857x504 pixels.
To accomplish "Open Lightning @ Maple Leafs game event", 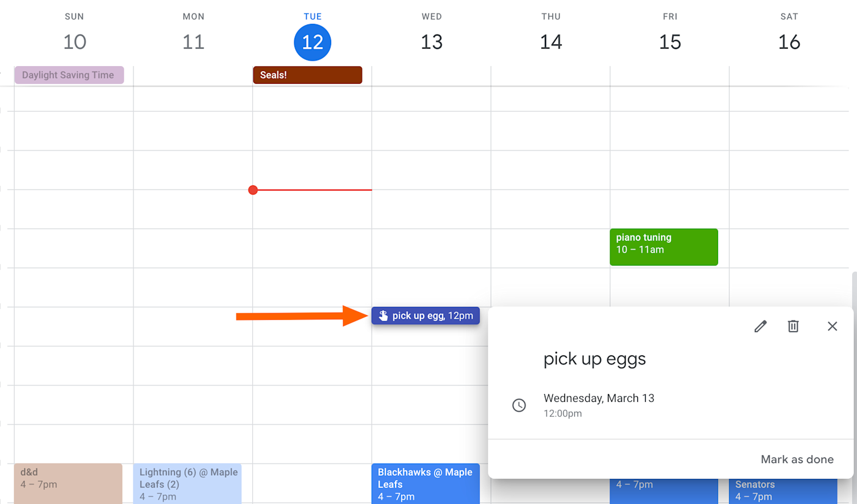I will point(187,483).
